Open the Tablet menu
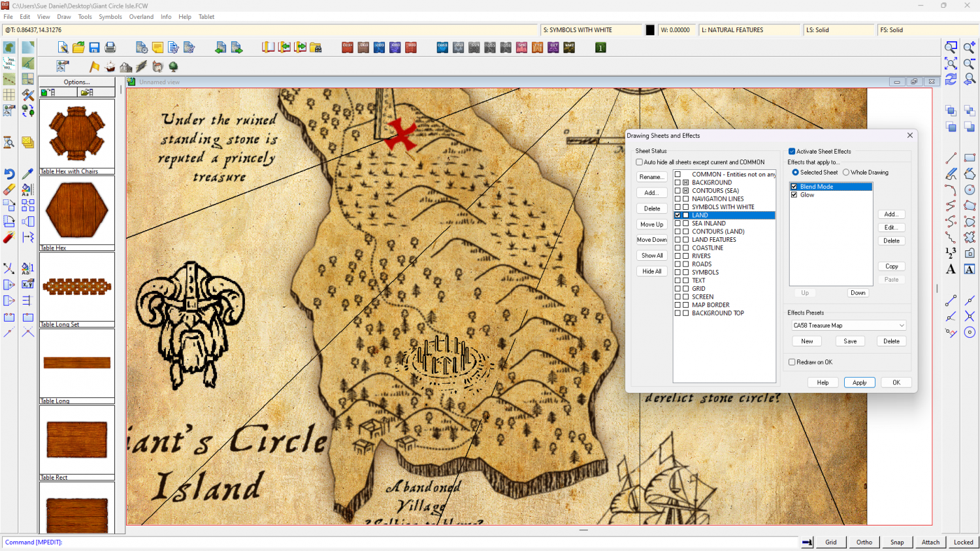 206,17
